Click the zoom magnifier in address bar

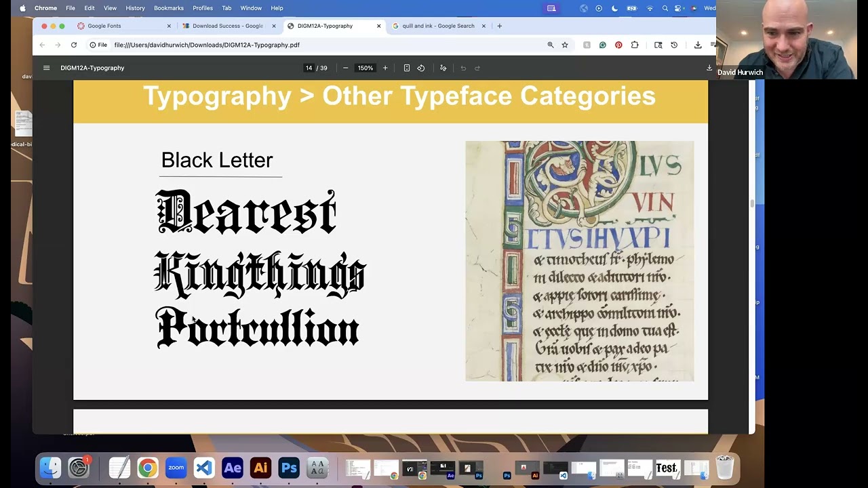point(551,45)
